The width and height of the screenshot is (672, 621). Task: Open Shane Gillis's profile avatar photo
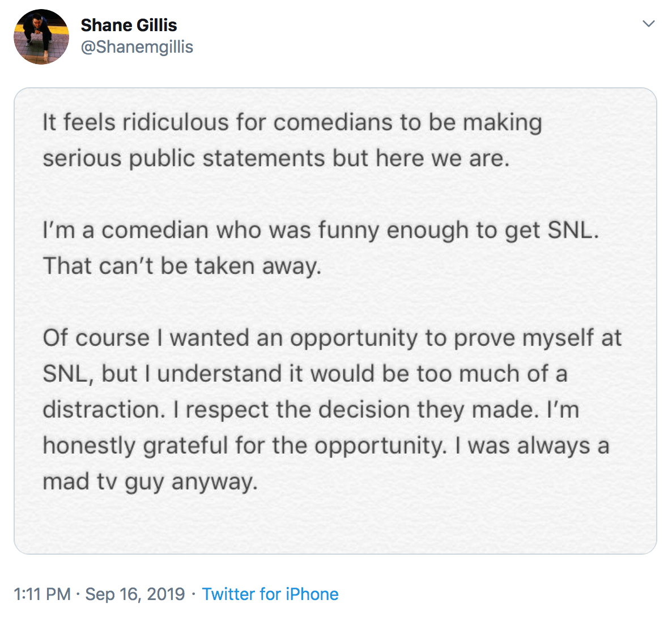(41, 36)
